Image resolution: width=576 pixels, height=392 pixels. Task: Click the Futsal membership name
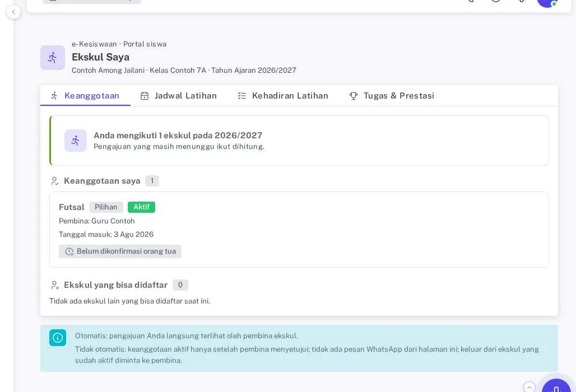(x=72, y=207)
